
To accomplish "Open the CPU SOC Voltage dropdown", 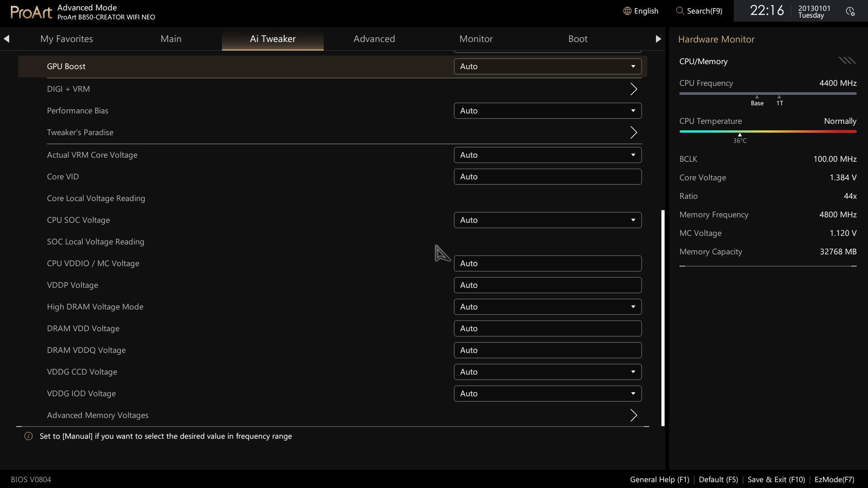I will coord(547,220).
